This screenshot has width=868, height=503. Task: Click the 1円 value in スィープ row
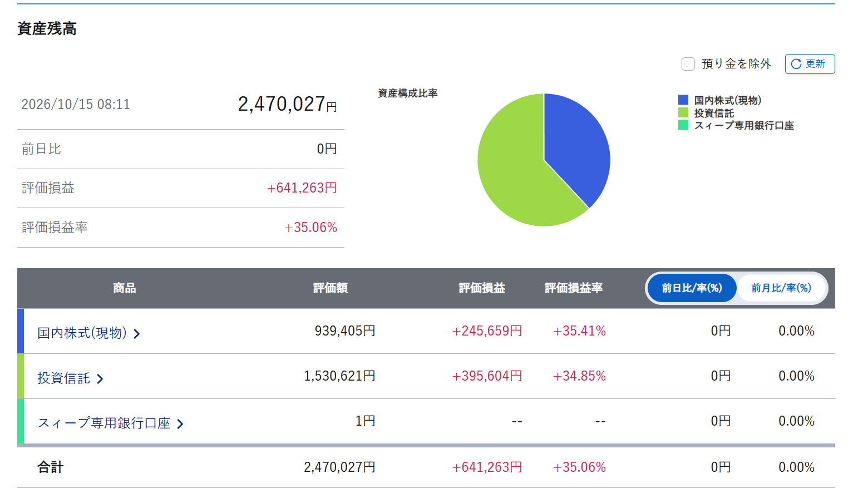pos(365,421)
